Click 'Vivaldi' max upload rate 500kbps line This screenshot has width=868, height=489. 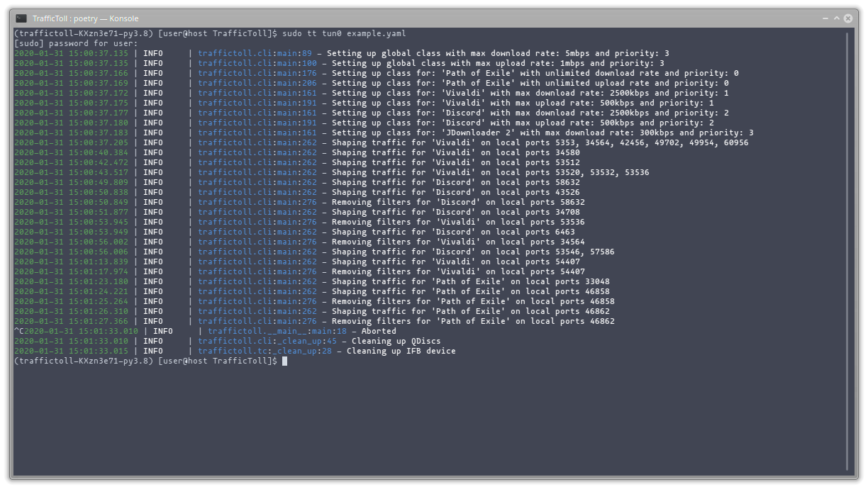(364, 103)
